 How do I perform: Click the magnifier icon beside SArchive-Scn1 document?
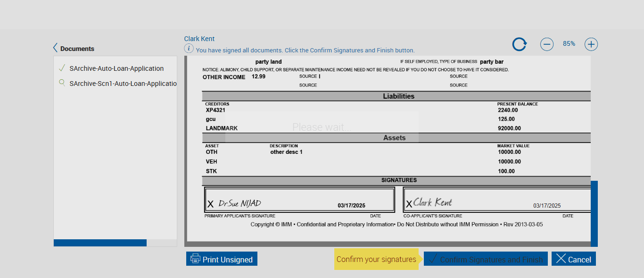click(x=62, y=83)
